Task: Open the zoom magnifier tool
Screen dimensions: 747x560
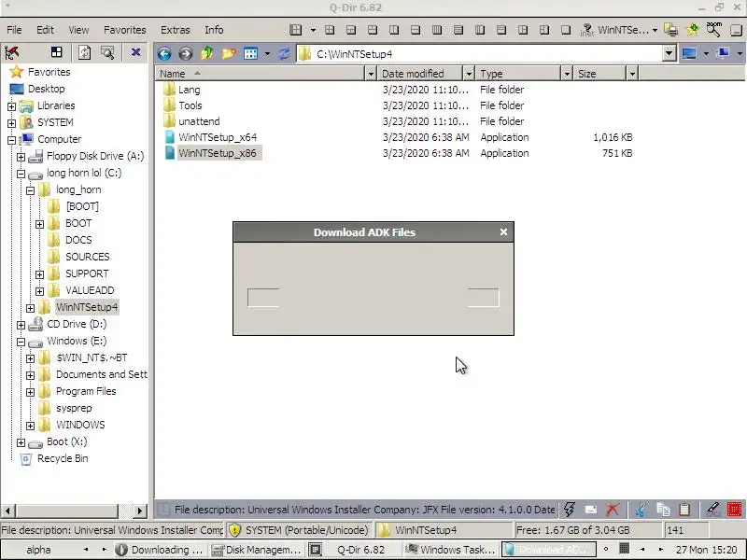Action: click(713, 30)
